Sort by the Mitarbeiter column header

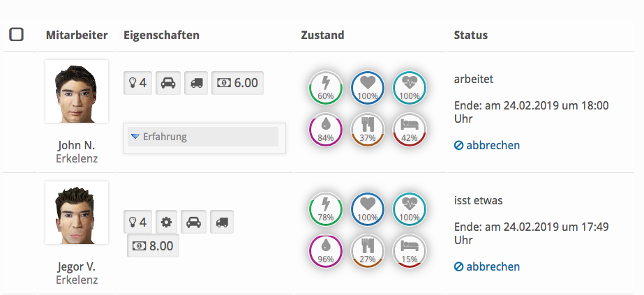click(x=77, y=35)
